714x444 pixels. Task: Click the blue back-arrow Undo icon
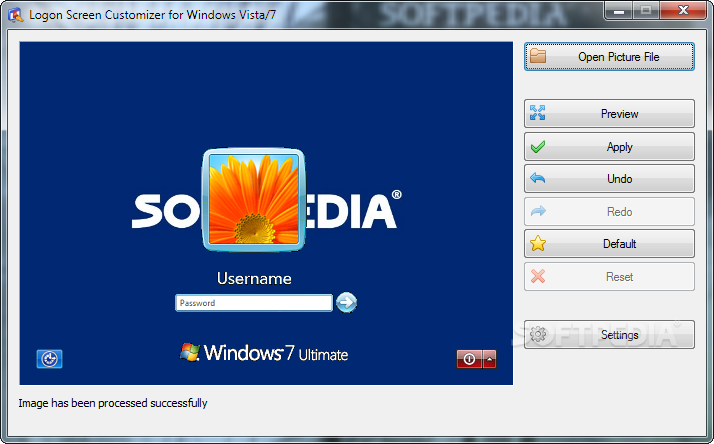click(538, 178)
